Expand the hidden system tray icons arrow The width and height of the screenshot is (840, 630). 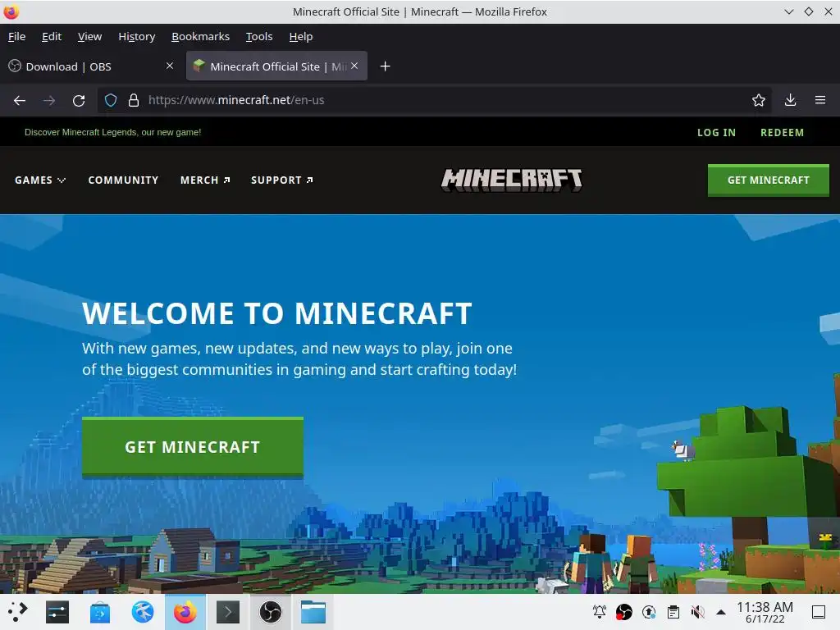721,612
